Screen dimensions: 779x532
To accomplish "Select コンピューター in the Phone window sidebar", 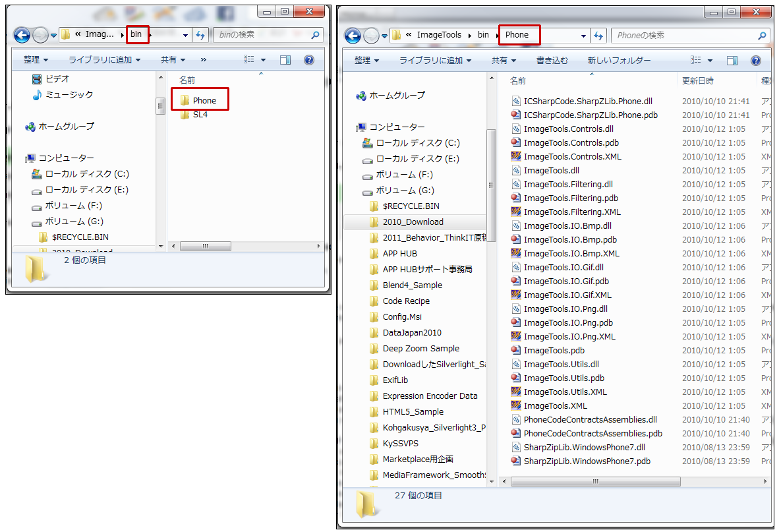I will coord(391,127).
